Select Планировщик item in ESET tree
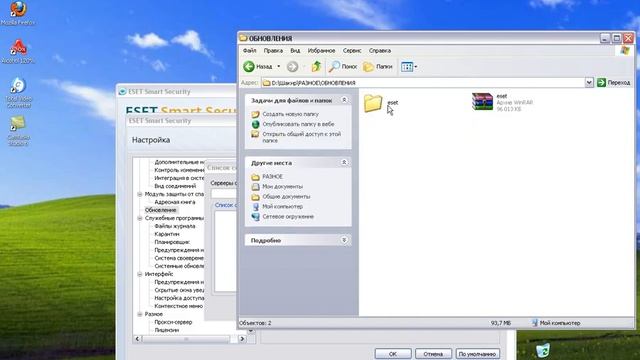Viewport: 640px width, 360px height. 172,242
